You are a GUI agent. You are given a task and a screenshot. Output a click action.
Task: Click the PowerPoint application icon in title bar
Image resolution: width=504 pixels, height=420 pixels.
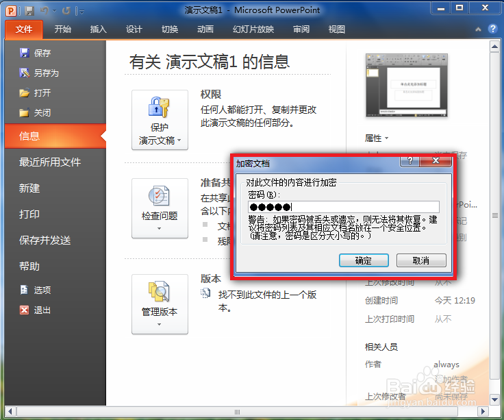point(10,11)
